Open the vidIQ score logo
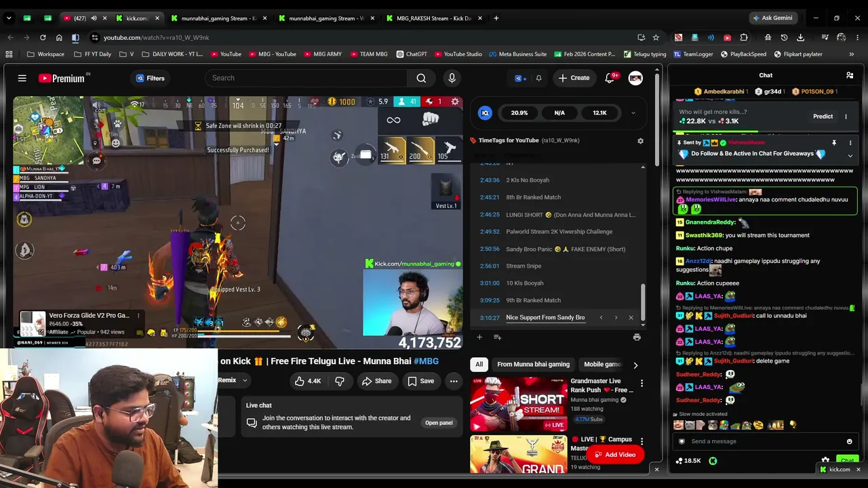Viewport: 868px width, 488px height. click(x=485, y=113)
